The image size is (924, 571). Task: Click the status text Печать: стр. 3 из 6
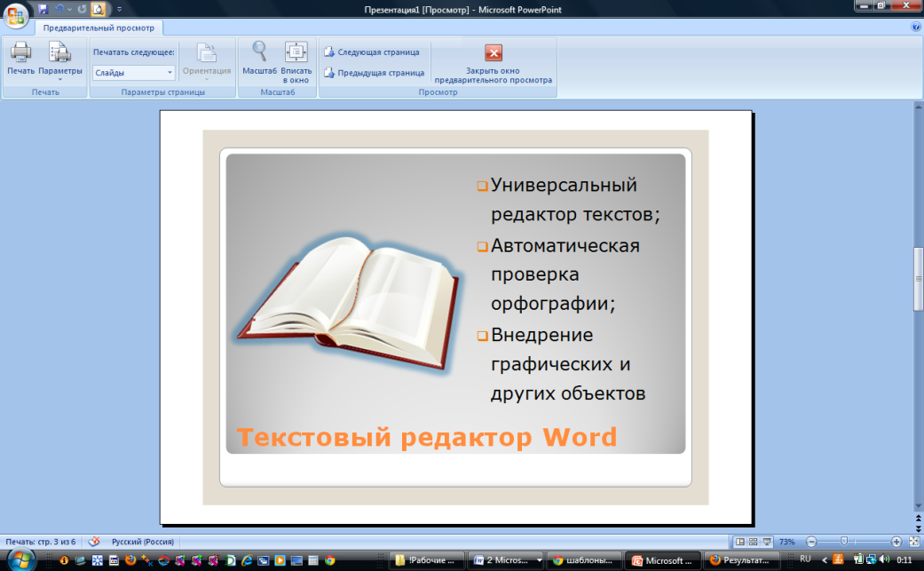41,542
